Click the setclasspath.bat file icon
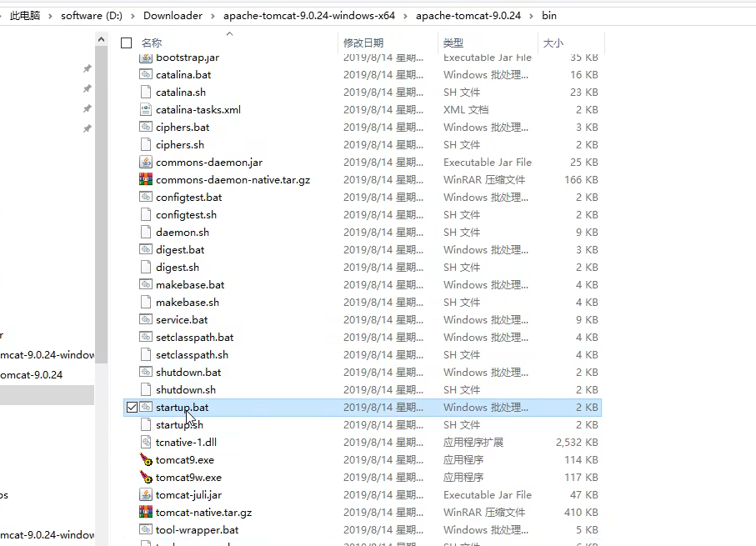The height and width of the screenshot is (546, 756). pyautogui.click(x=146, y=337)
